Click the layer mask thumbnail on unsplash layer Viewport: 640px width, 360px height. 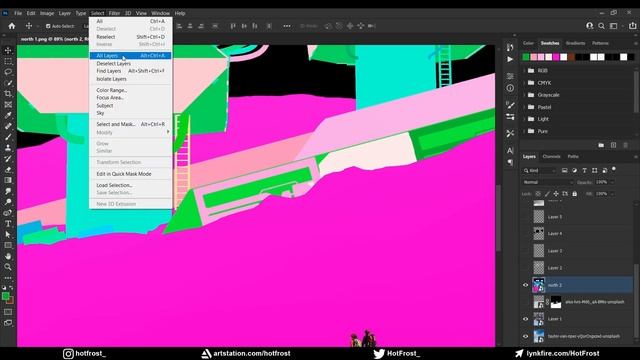(x=556, y=302)
